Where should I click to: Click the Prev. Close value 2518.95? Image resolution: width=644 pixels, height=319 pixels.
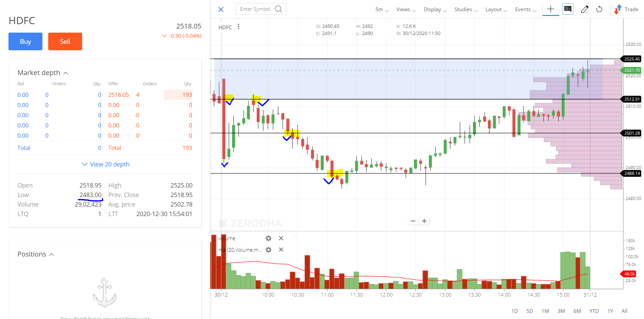click(x=181, y=195)
